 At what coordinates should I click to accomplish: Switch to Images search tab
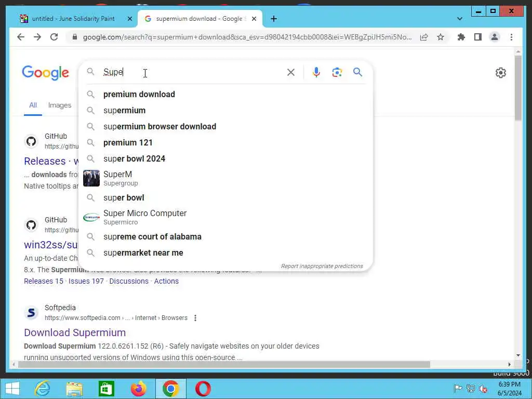coord(60,105)
